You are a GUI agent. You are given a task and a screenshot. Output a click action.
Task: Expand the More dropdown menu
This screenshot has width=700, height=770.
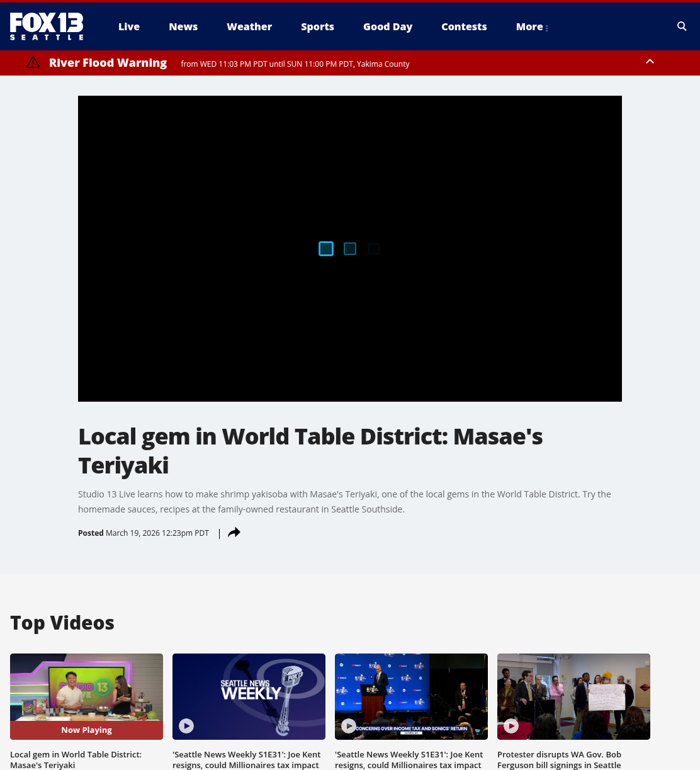coord(532,26)
